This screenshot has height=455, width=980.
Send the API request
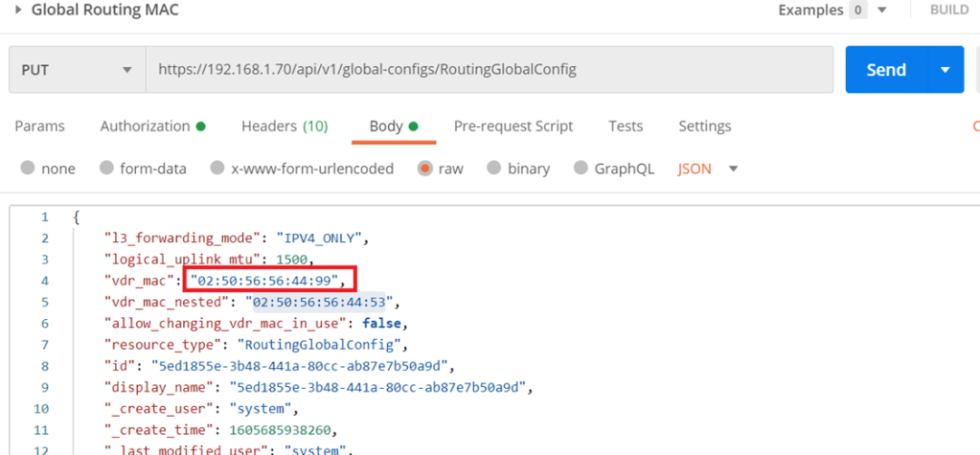click(x=885, y=70)
